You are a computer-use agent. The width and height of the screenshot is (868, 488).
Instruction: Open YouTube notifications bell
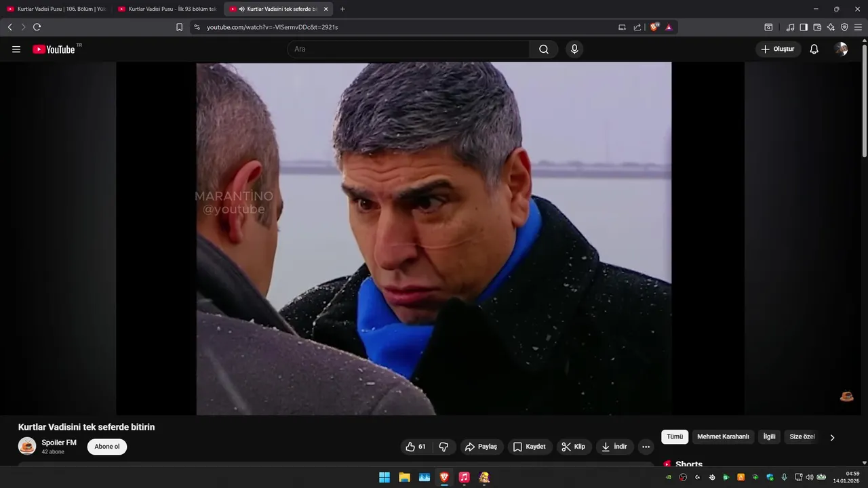[814, 49]
